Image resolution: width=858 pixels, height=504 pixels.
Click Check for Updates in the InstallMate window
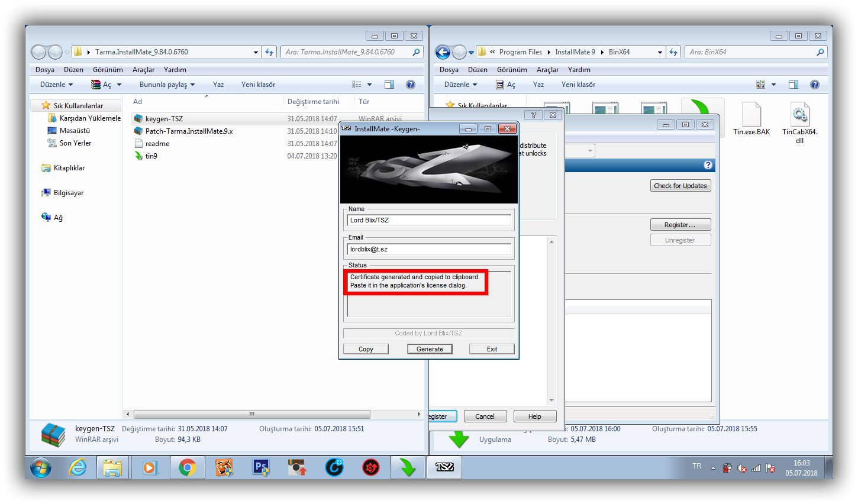click(680, 186)
